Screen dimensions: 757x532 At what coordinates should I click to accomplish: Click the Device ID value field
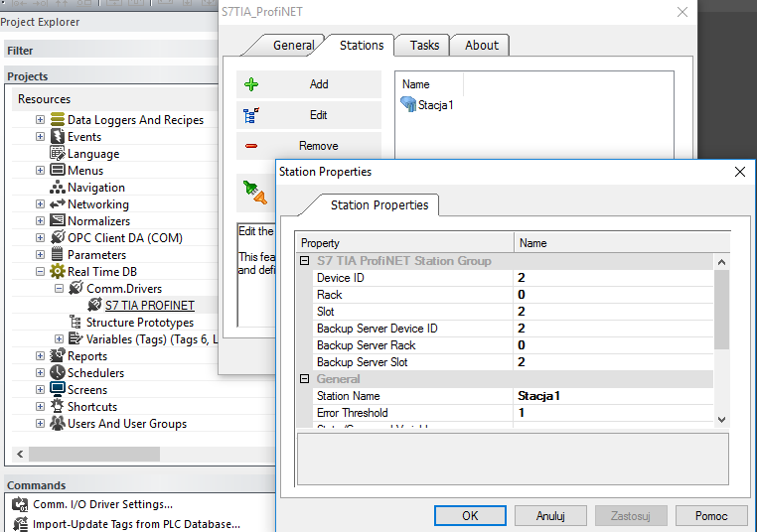pos(613,278)
